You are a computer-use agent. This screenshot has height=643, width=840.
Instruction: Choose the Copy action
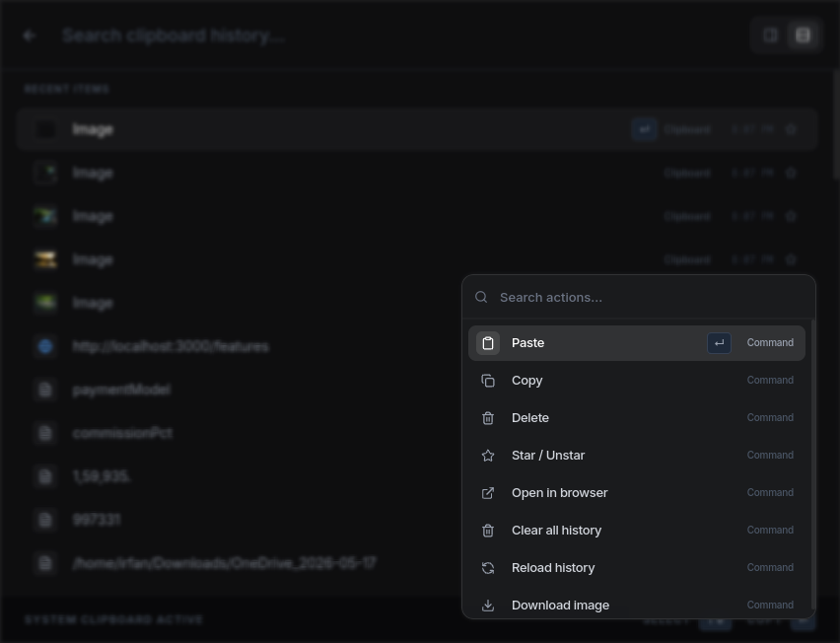(637, 381)
